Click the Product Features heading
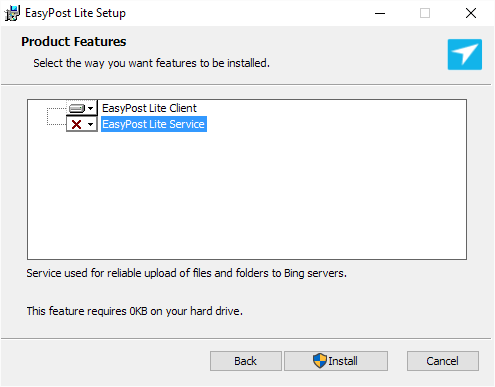The width and height of the screenshot is (495, 387). [74, 42]
